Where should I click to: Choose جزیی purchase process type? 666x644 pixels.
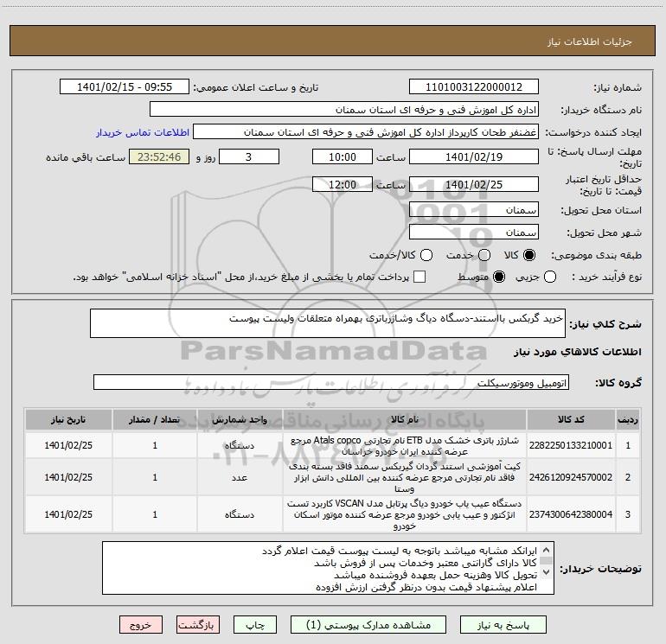(x=550, y=277)
